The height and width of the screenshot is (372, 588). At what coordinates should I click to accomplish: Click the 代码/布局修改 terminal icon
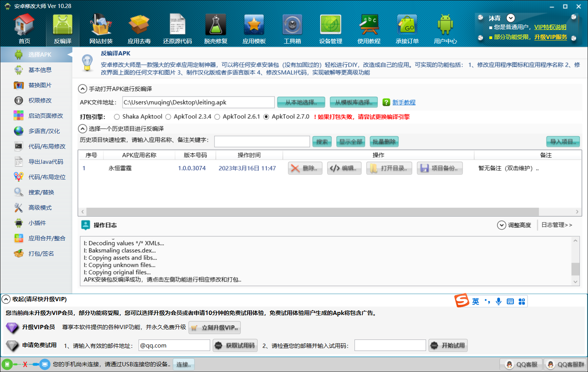(19, 146)
